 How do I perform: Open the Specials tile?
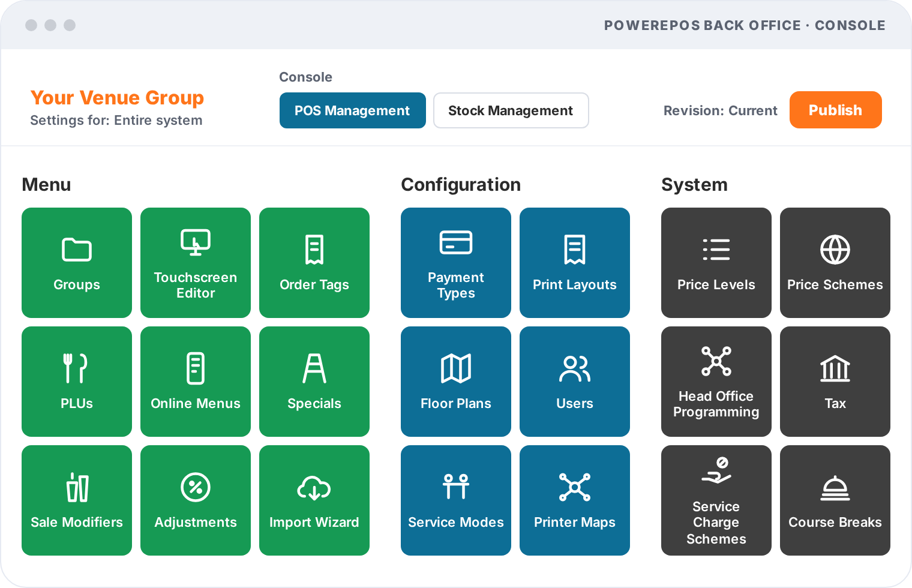coord(314,382)
